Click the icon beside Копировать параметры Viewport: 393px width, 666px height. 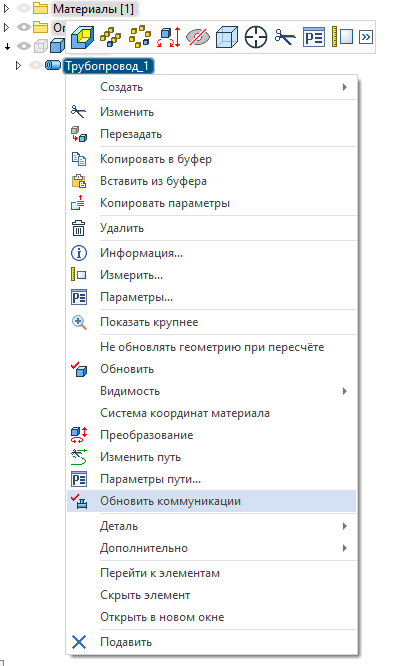click(79, 203)
